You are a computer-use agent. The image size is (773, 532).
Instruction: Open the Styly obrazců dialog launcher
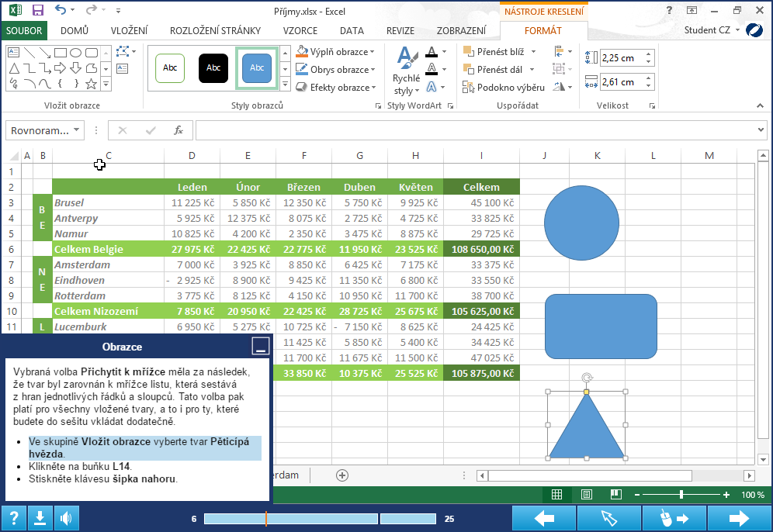pos(378,105)
